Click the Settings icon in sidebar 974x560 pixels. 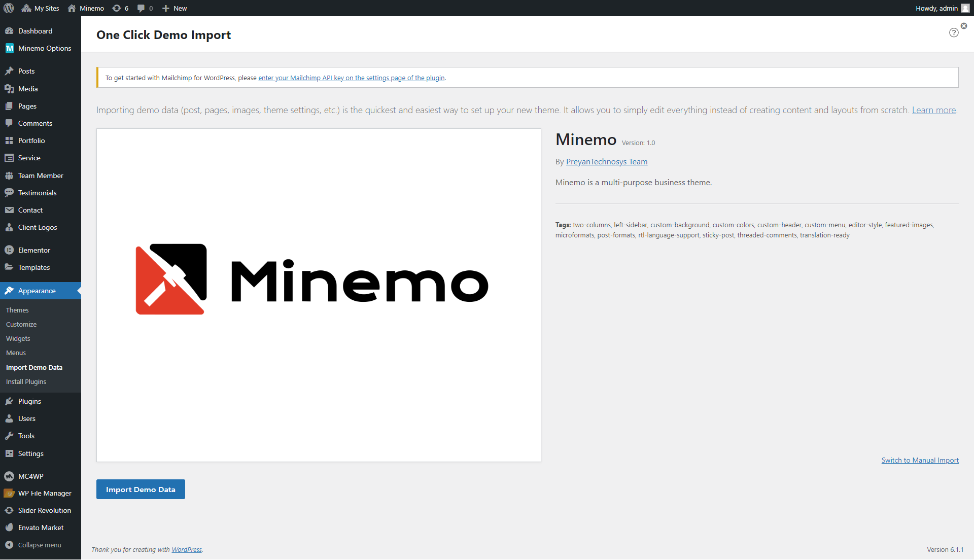pos(9,453)
